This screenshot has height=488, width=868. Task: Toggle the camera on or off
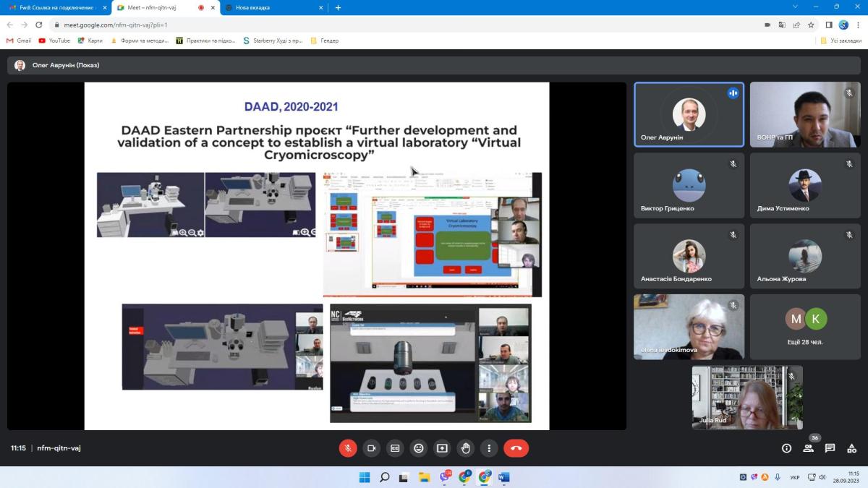[x=371, y=448]
